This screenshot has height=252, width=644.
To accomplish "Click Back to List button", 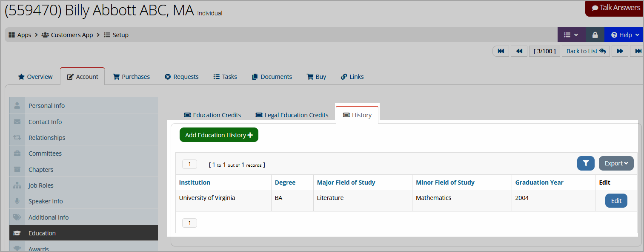I will pos(586,51).
